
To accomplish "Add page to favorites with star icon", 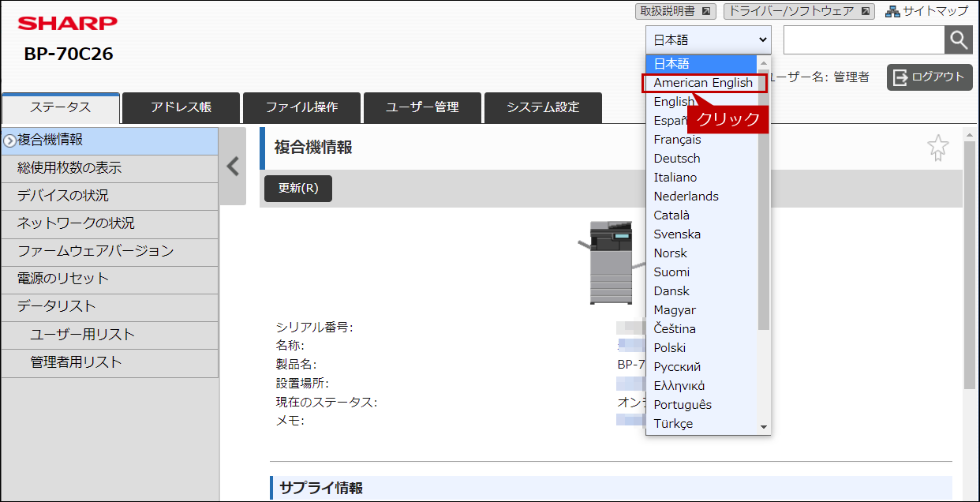I will pyautogui.click(x=937, y=148).
